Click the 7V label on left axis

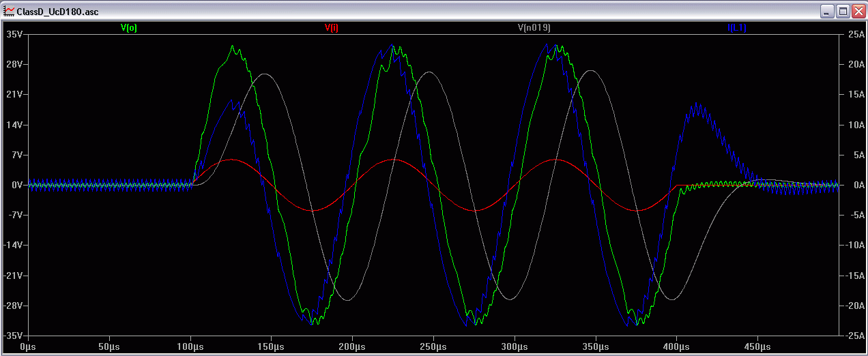click(x=16, y=155)
